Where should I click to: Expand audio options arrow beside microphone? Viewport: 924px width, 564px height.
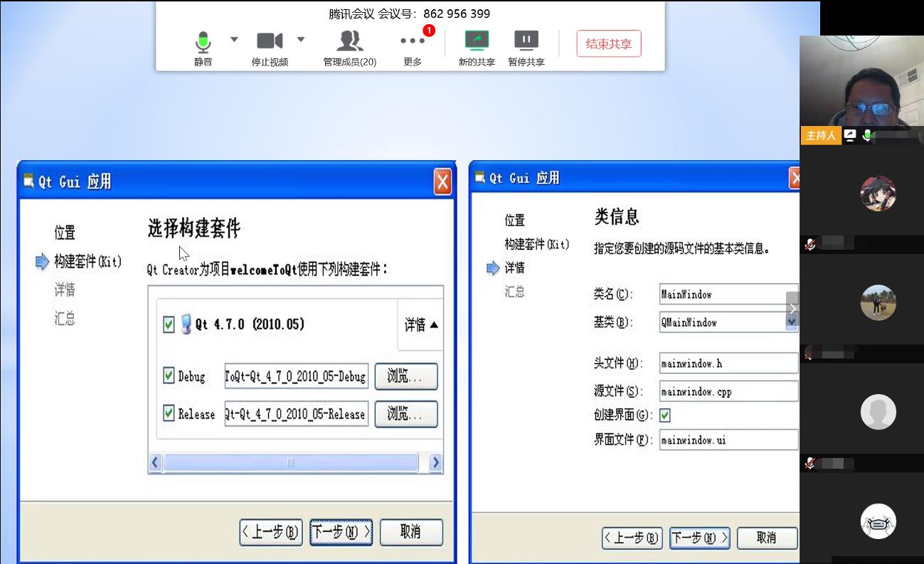pos(234,39)
